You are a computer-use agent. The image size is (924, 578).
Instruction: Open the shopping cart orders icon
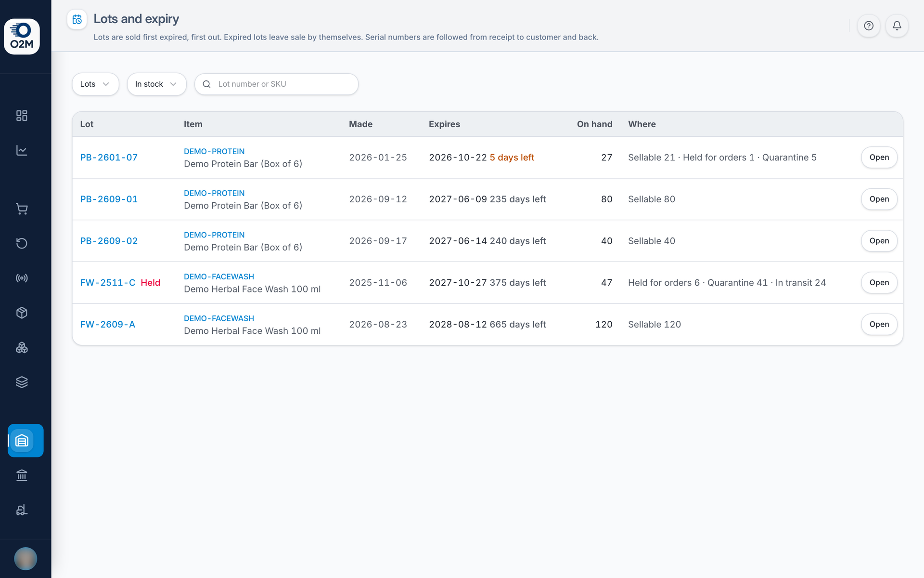coord(22,209)
